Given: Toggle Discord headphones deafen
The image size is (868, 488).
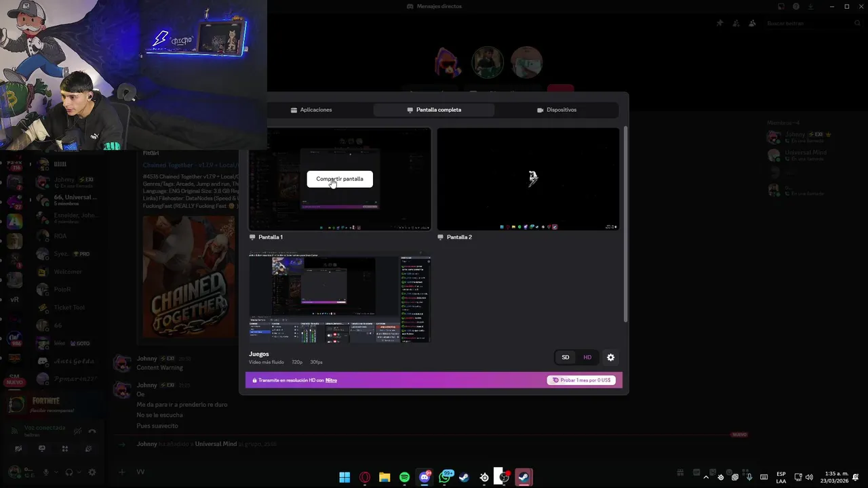Looking at the screenshot, I should (69, 472).
